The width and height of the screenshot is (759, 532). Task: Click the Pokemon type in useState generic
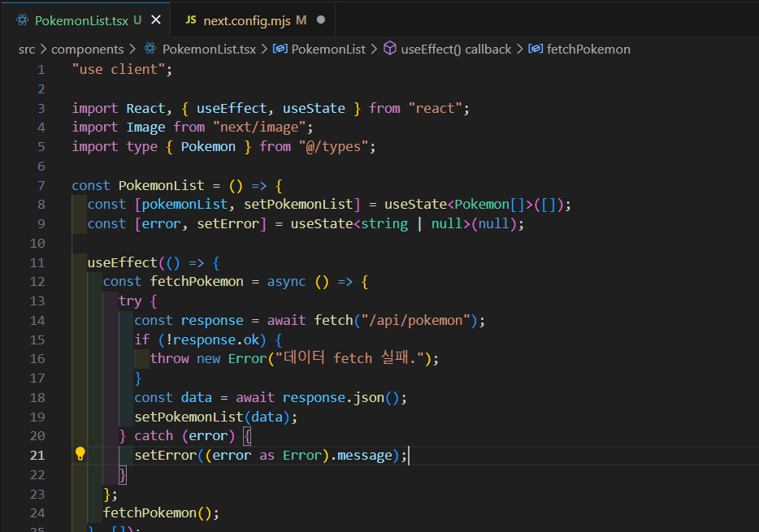482,205
